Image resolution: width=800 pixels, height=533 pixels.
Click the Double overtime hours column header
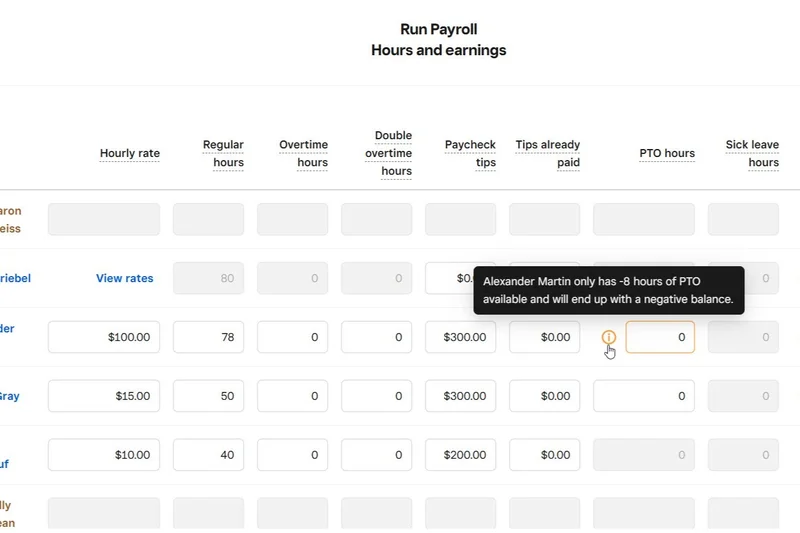pyautogui.click(x=388, y=153)
